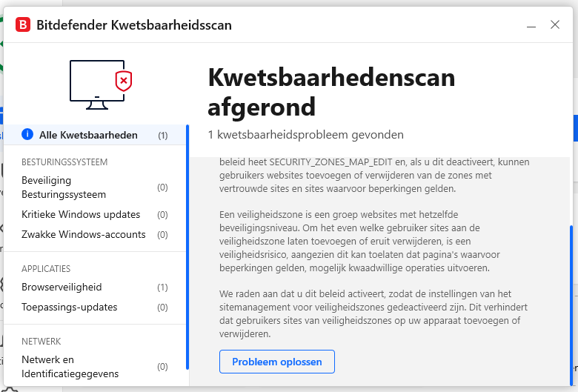This screenshot has height=392, width=578.
Task: Open Netwerk en Identificatiegegevens category
Action: (x=95, y=367)
